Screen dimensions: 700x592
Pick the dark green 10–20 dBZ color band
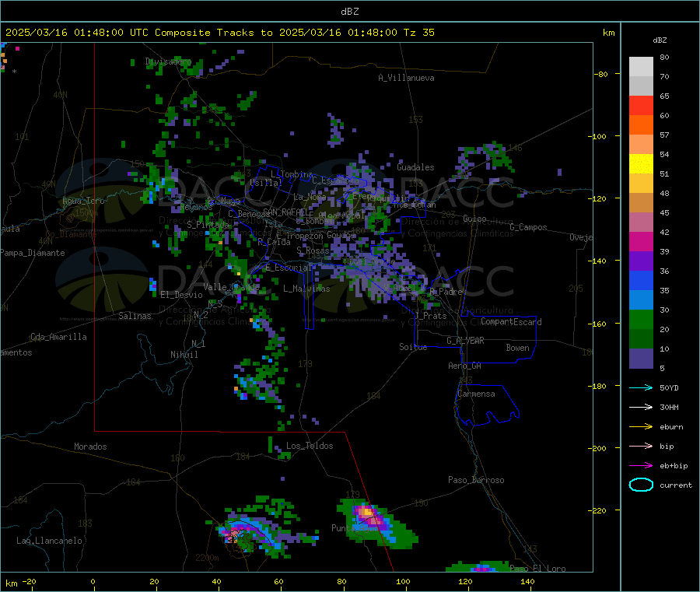(641, 339)
